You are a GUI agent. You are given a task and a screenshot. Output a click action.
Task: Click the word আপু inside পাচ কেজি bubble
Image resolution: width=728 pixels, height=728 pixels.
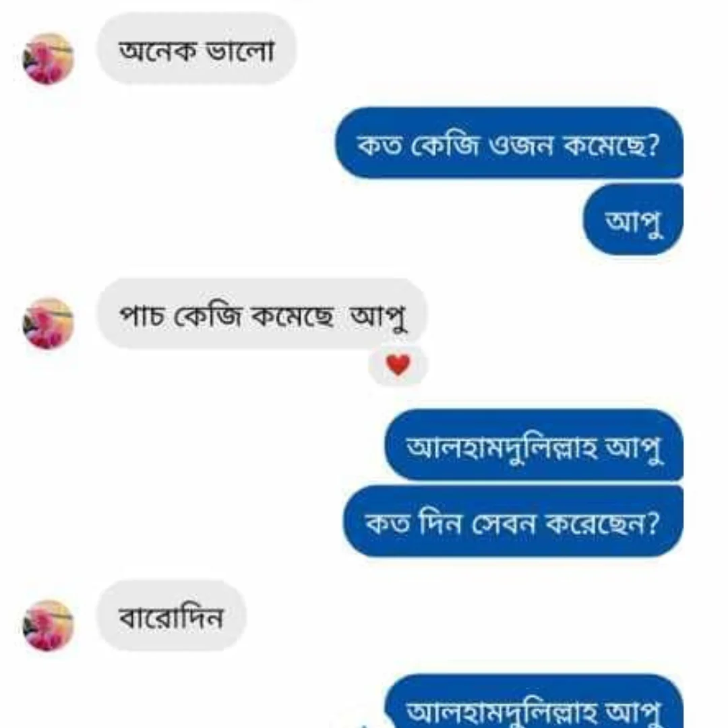(378, 317)
